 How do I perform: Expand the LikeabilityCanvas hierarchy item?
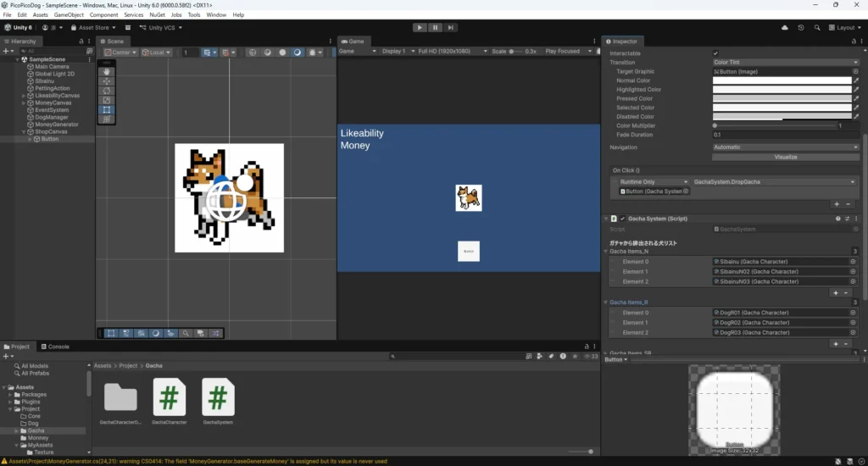pyautogui.click(x=24, y=96)
